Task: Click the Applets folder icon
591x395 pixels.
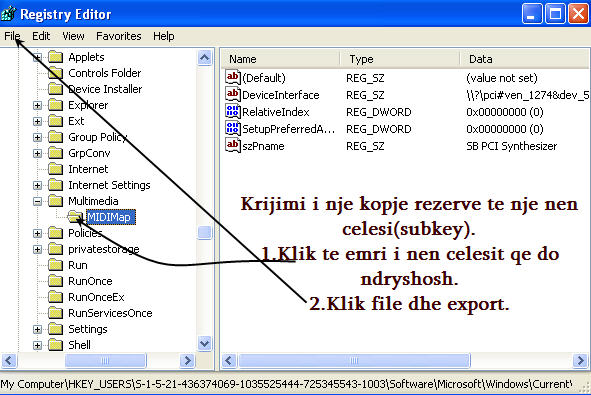Action: point(55,57)
